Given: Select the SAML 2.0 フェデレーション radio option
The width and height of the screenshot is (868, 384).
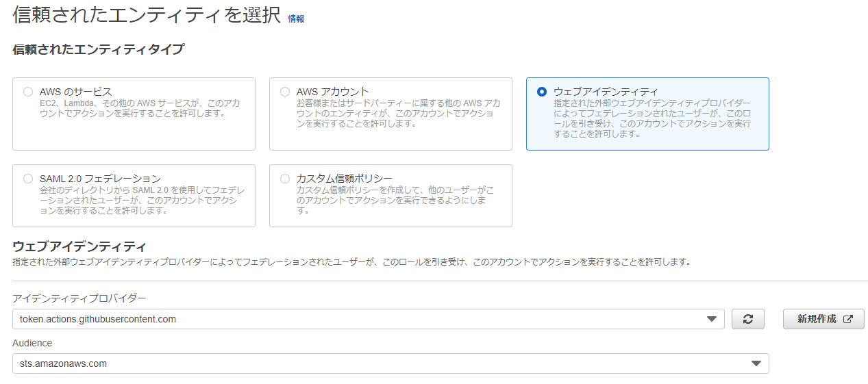Looking at the screenshot, I should click(x=28, y=179).
